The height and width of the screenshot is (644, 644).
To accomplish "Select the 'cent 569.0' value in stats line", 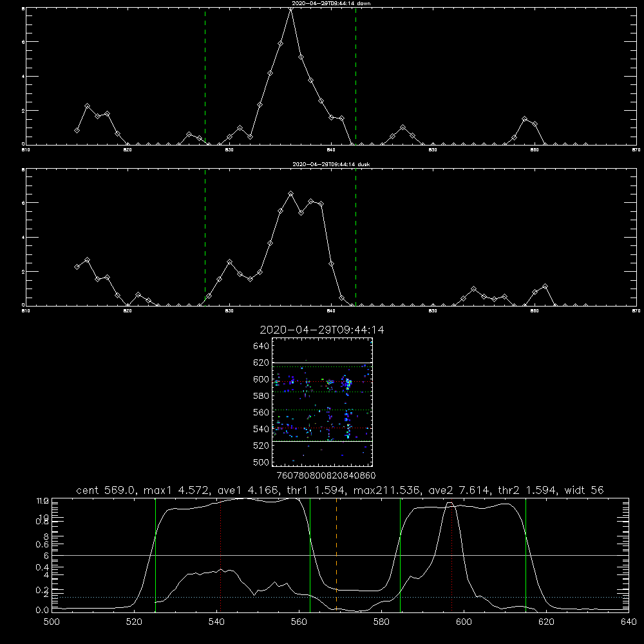I will [x=106, y=490].
